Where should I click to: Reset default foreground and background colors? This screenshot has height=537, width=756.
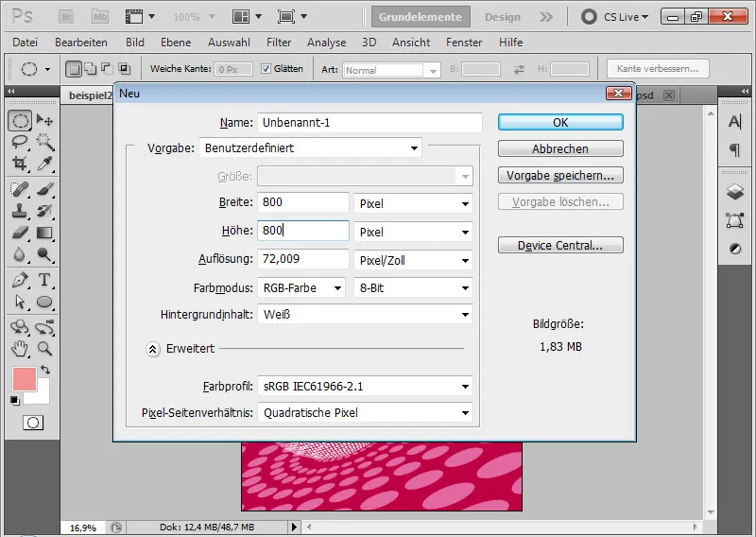point(15,401)
